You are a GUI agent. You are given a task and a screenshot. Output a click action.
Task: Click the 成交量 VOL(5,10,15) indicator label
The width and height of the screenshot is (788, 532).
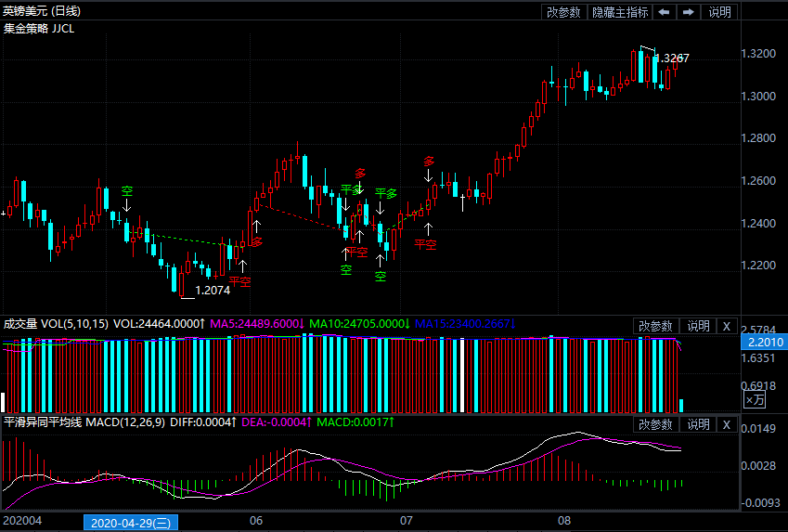56,324
